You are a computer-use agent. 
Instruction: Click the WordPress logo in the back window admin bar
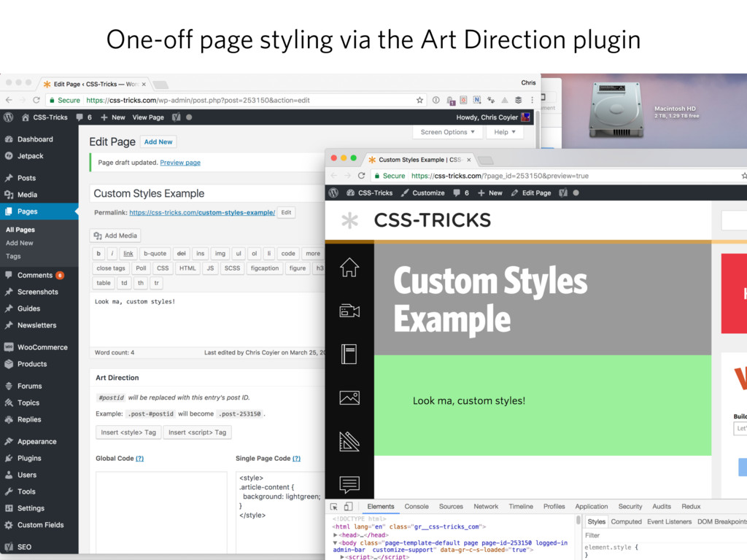tap(8, 117)
